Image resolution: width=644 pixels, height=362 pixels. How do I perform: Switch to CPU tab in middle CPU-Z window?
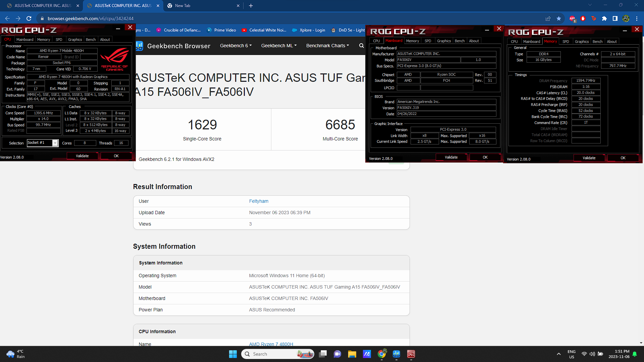[x=377, y=41]
